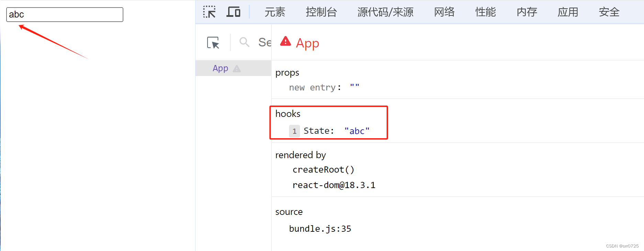This screenshot has height=251, width=644.
Task: Click the component search magnifier icon
Action: point(244,42)
